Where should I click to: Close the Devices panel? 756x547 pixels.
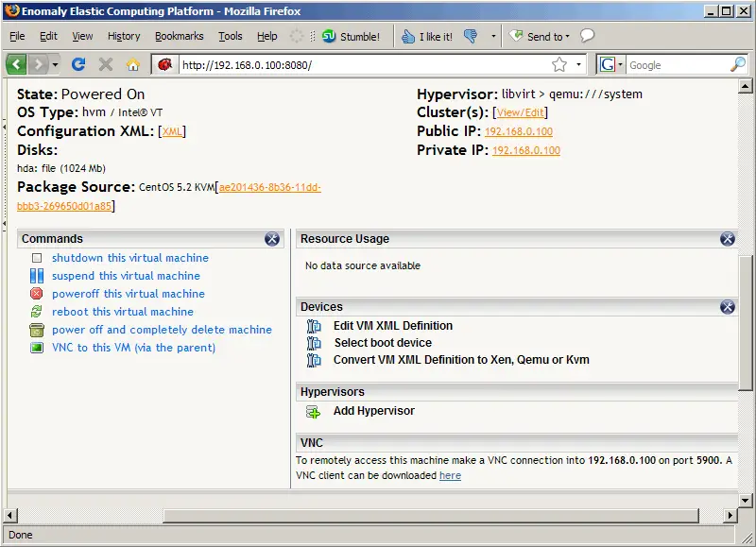[727, 306]
